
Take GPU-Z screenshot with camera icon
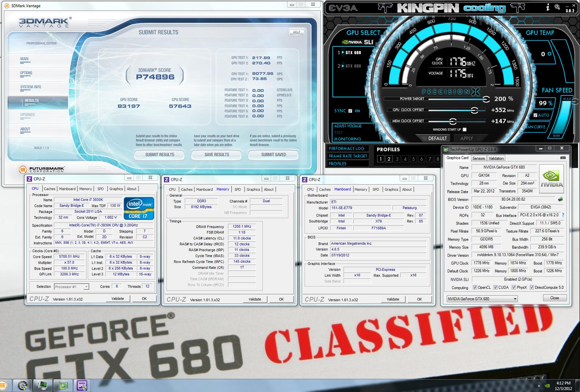563,158
